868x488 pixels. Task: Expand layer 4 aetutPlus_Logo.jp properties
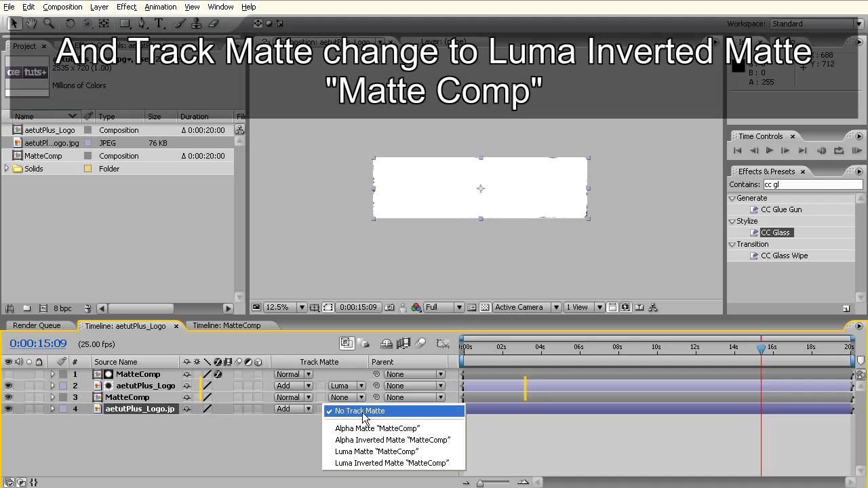pyautogui.click(x=52, y=409)
